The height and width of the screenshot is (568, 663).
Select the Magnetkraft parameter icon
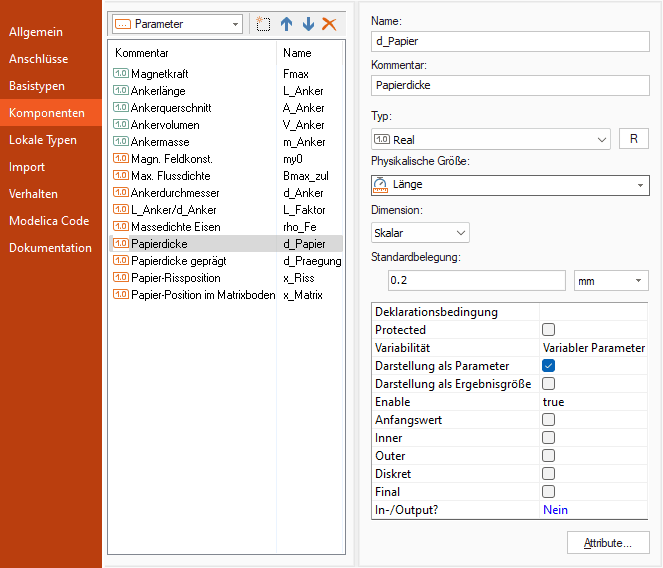[120, 74]
